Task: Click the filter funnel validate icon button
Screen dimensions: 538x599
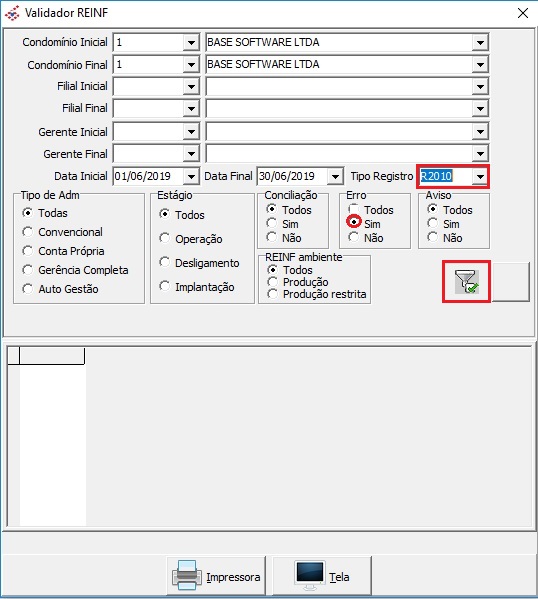Action: 466,282
